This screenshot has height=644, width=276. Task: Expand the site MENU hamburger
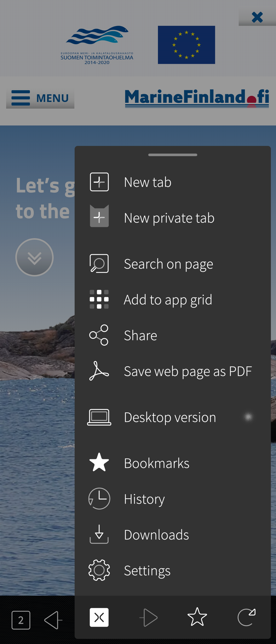40,98
